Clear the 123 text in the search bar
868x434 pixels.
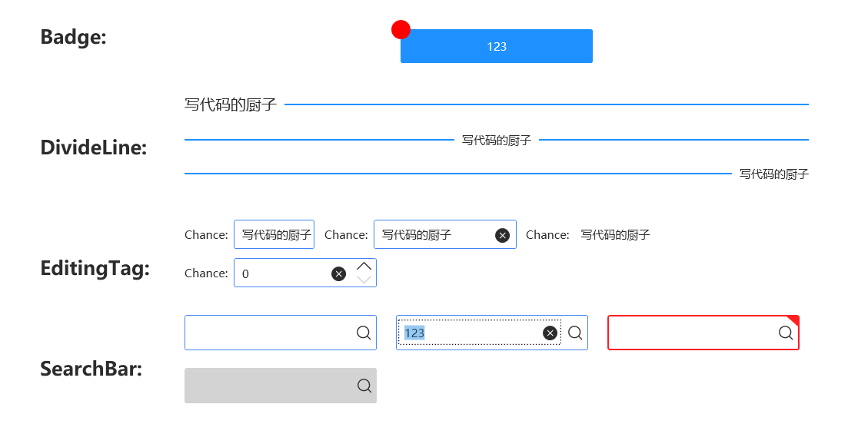(x=550, y=333)
